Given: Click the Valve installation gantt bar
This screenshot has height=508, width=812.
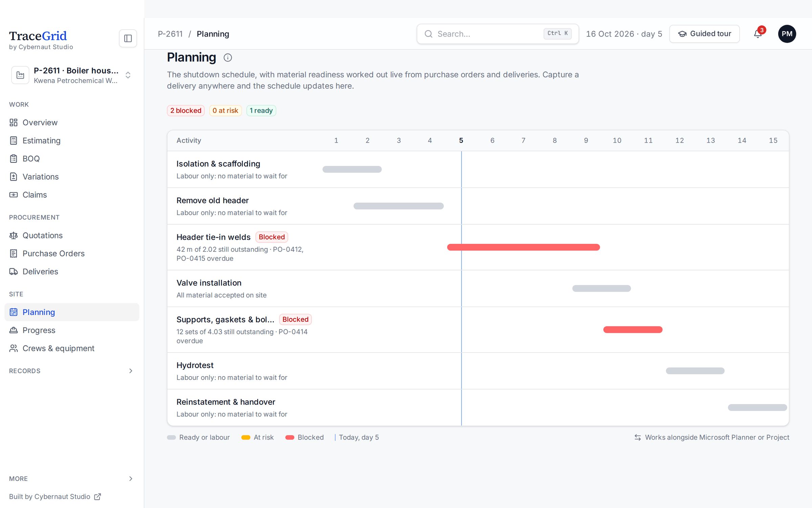Looking at the screenshot, I should click(602, 289).
